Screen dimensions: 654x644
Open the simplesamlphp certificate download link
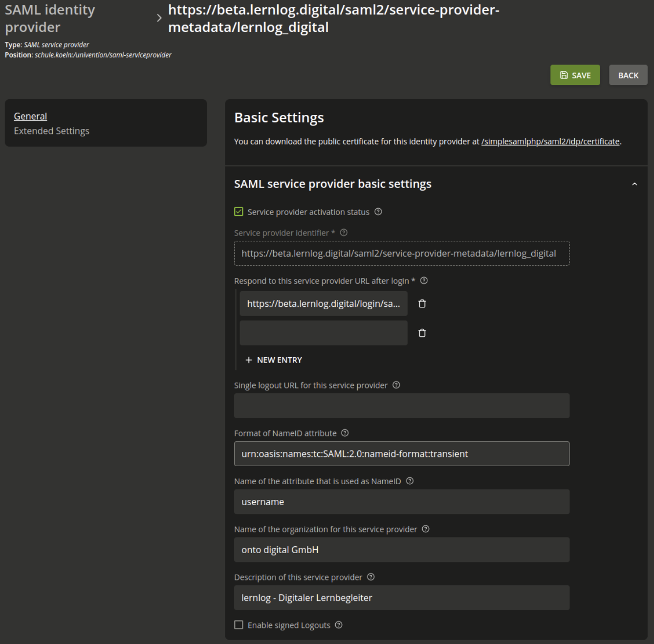click(550, 142)
